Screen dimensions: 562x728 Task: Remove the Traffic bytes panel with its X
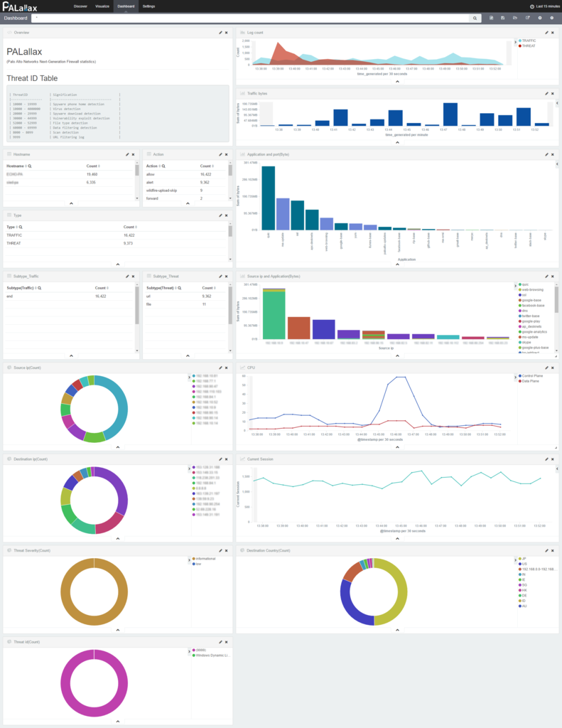coord(552,93)
